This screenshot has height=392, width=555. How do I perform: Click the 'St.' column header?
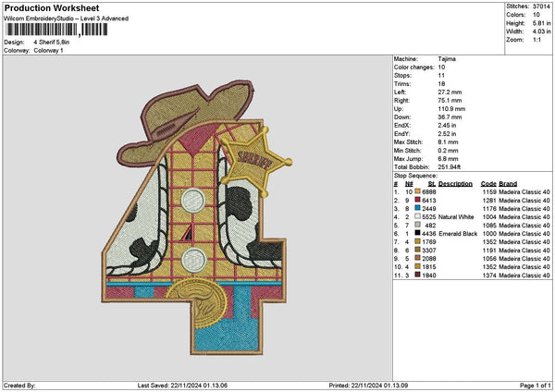coord(432,184)
